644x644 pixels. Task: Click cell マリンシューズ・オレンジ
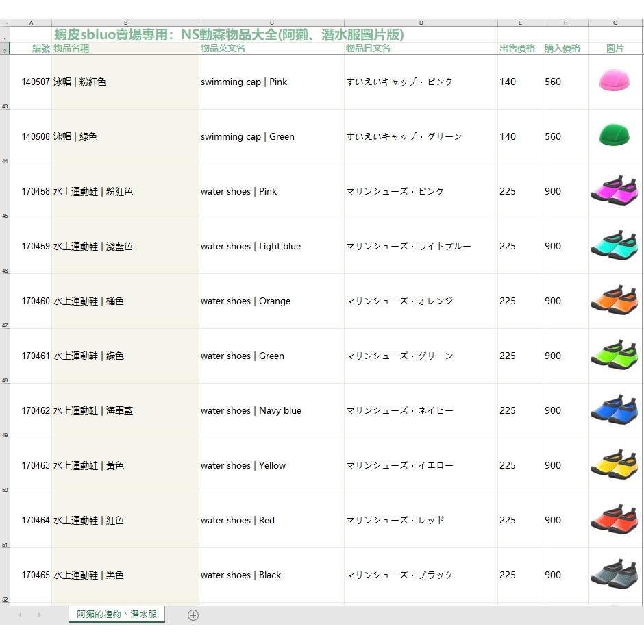[421, 301]
